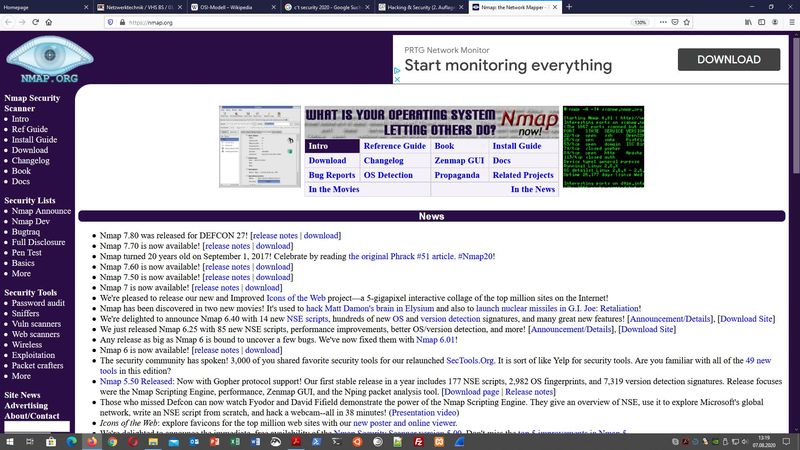Open Full Disclosure sidebar link
The width and height of the screenshot is (800, 450).
[38, 242]
